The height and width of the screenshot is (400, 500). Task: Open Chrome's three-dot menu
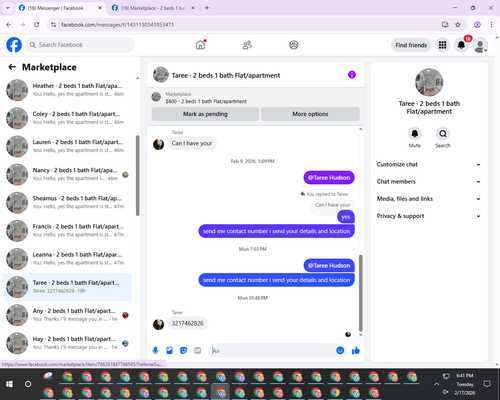click(x=491, y=25)
